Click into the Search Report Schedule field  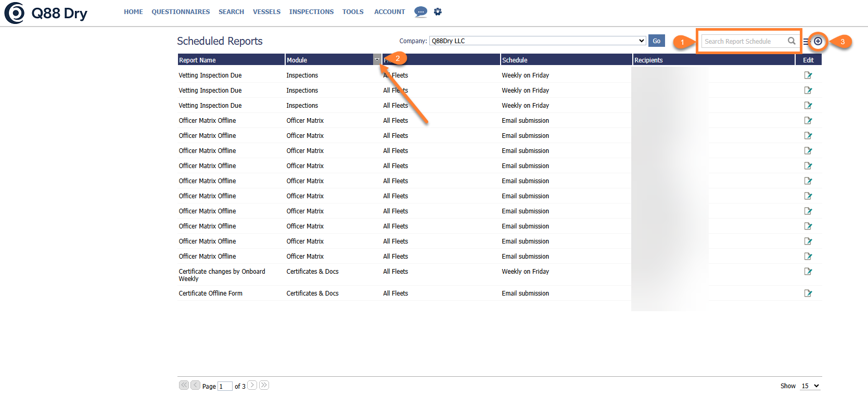[743, 42]
